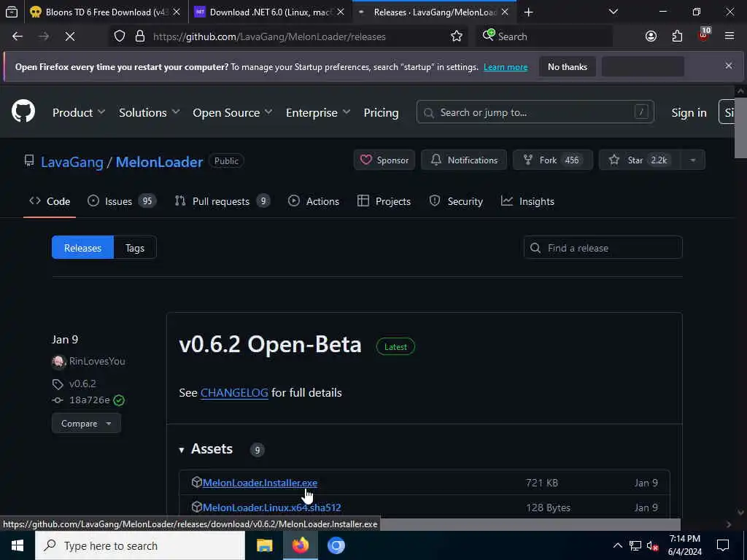Expand the Enterprise menu
This screenshot has width=747, height=560.
(318, 112)
